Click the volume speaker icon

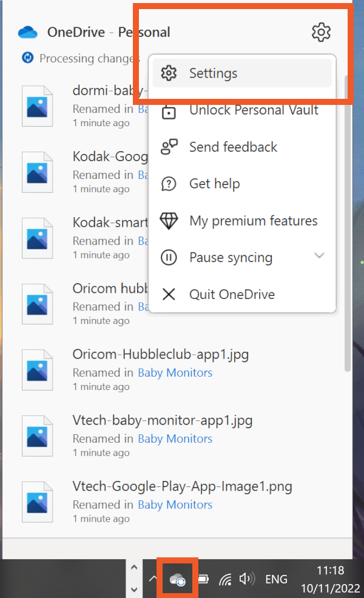click(246, 579)
